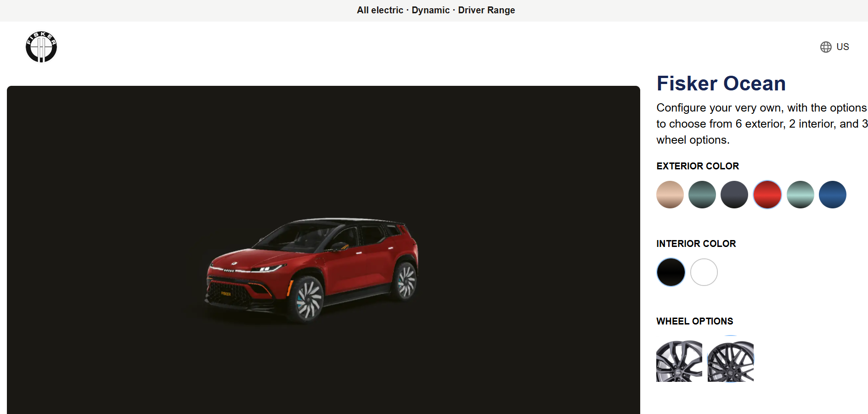The width and height of the screenshot is (868, 414).
Task: Choose the first split-spoke wheel option
Action: coord(679,361)
